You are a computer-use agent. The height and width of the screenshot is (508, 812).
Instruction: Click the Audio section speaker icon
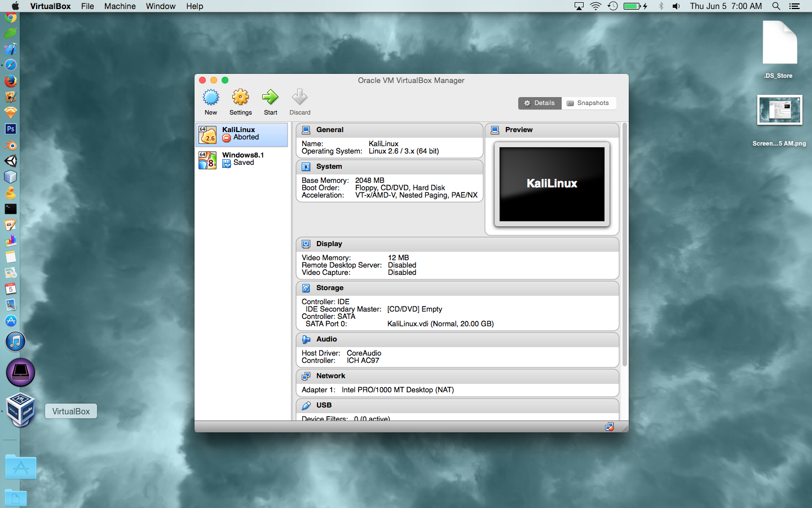point(306,339)
